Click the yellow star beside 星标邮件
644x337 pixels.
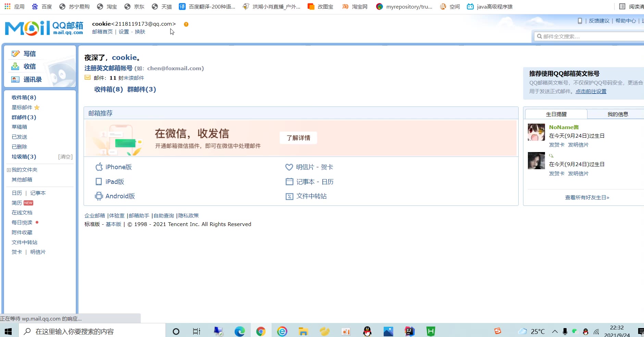37,108
